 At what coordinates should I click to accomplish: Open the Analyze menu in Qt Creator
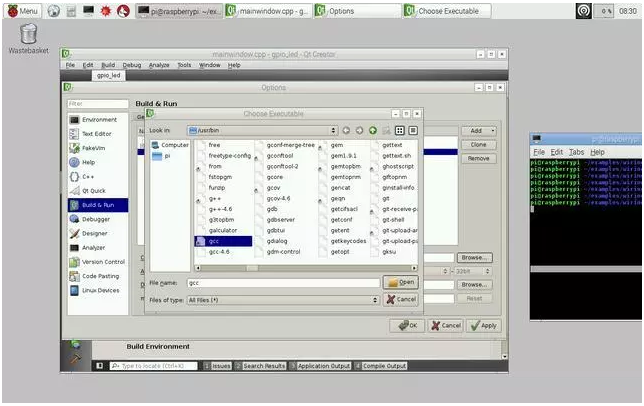[x=159, y=65]
